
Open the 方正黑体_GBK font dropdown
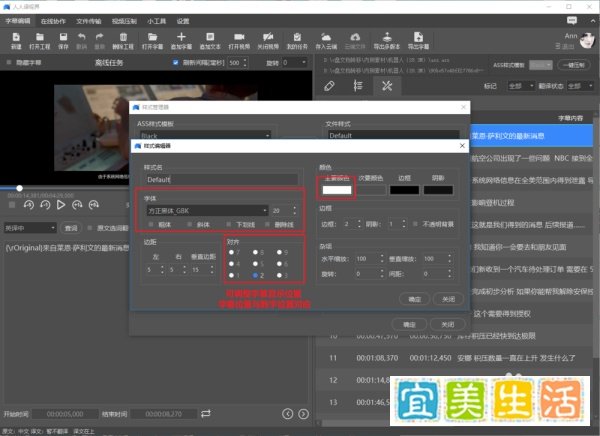[x=207, y=211]
